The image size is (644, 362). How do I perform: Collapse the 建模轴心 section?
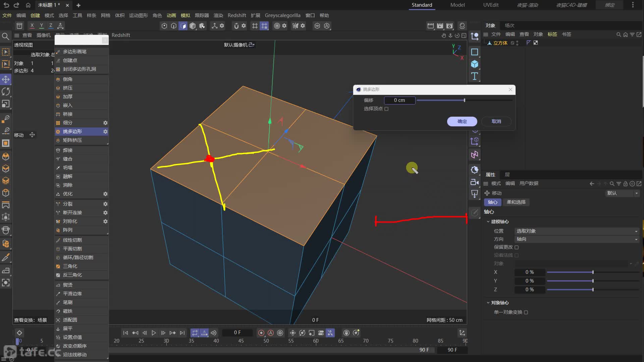pyautogui.click(x=488, y=222)
